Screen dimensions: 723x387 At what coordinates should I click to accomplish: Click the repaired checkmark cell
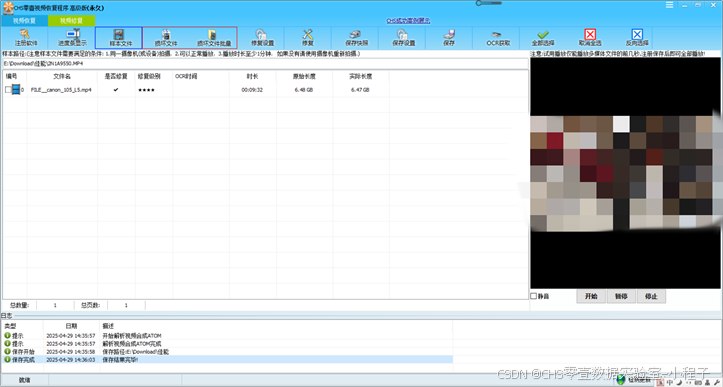pyautogui.click(x=116, y=89)
